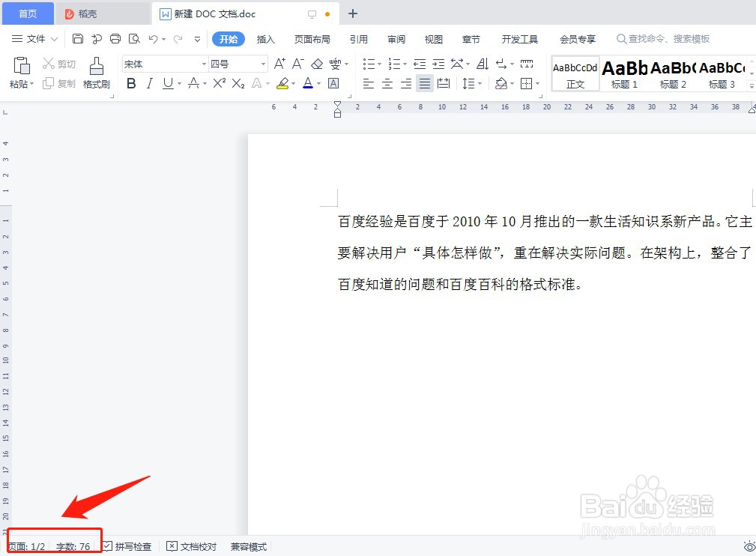Open the text highlight color picker
The width and height of the screenshot is (756, 556).
[293, 84]
